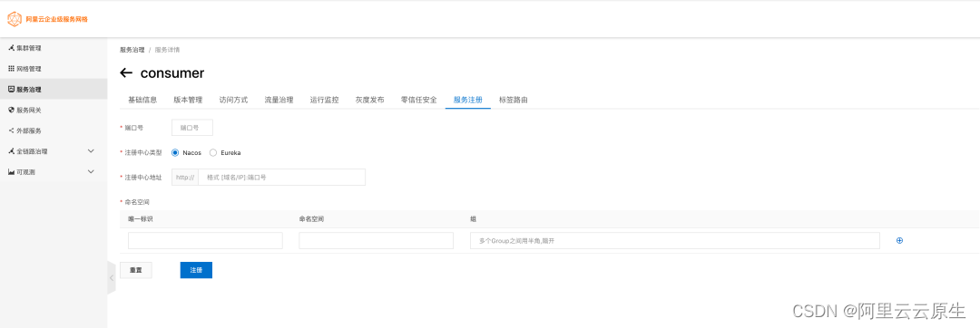Click the 服务网关 globe icon
This screenshot has width=980, height=328.
(x=11, y=110)
